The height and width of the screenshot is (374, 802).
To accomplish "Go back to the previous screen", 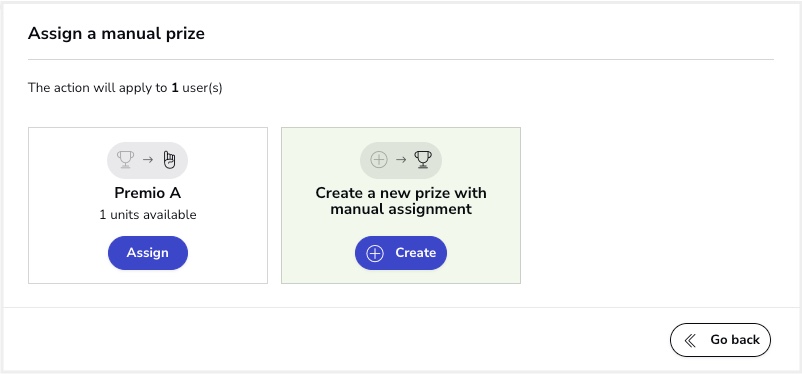I will (x=720, y=340).
